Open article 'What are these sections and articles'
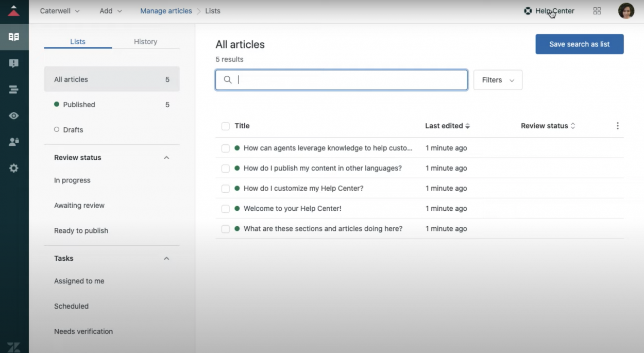The width and height of the screenshot is (644, 353). pyautogui.click(x=323, y=229)
